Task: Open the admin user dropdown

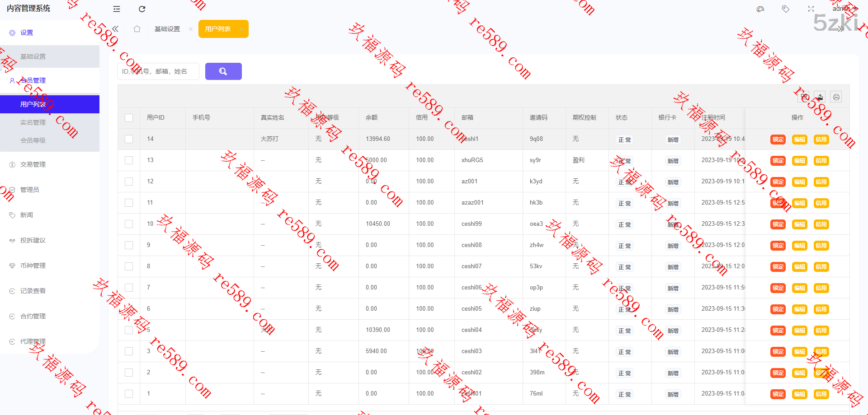Action: pyautogui.click(x=844, y=9)
